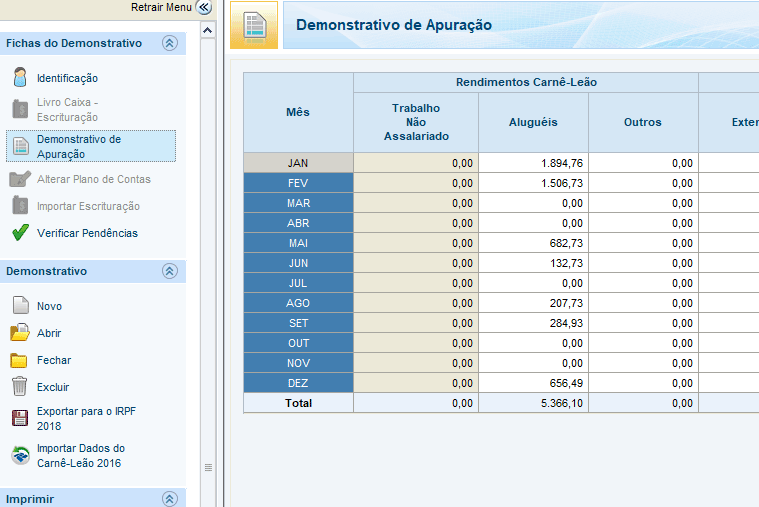This screenshot has width=759, height=507.
Task: Select Verificar Pendências menu entry
Action: tap(87, 233)
